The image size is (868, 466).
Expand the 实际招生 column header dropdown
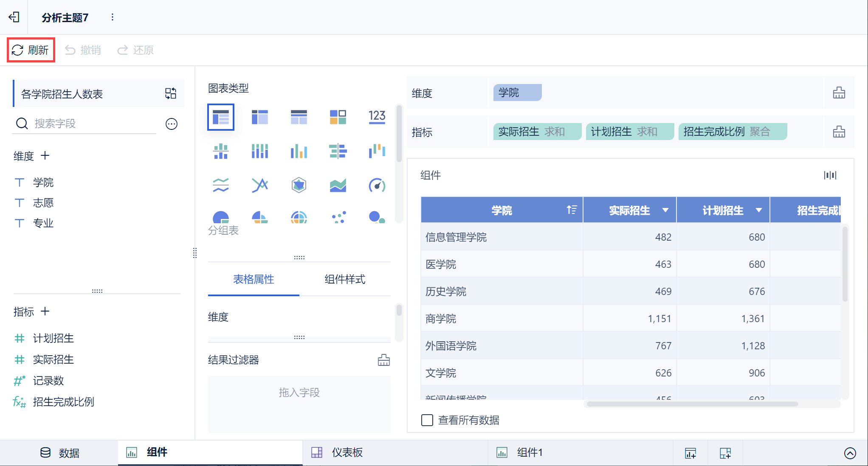tap(665, 210)
